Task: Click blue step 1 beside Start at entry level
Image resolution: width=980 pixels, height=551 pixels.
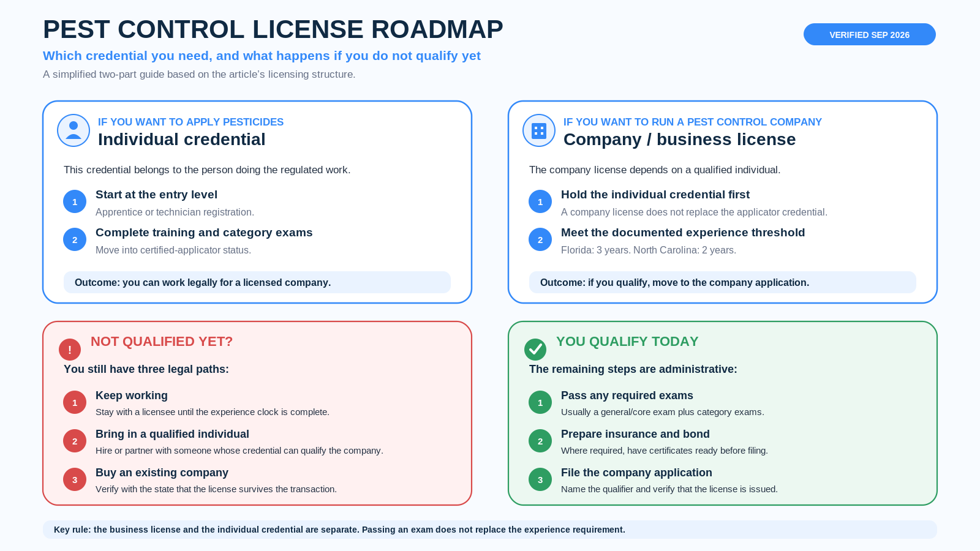Action: [75, 201]
